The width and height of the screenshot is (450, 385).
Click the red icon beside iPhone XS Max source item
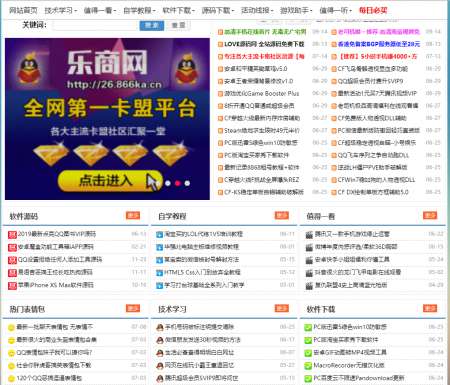[12, 286]
